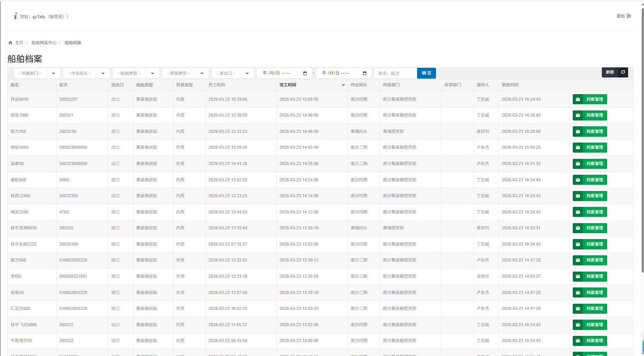Click the 船名、航次 search field
This screenshot has height=356, width=644.
coord(395,73)
